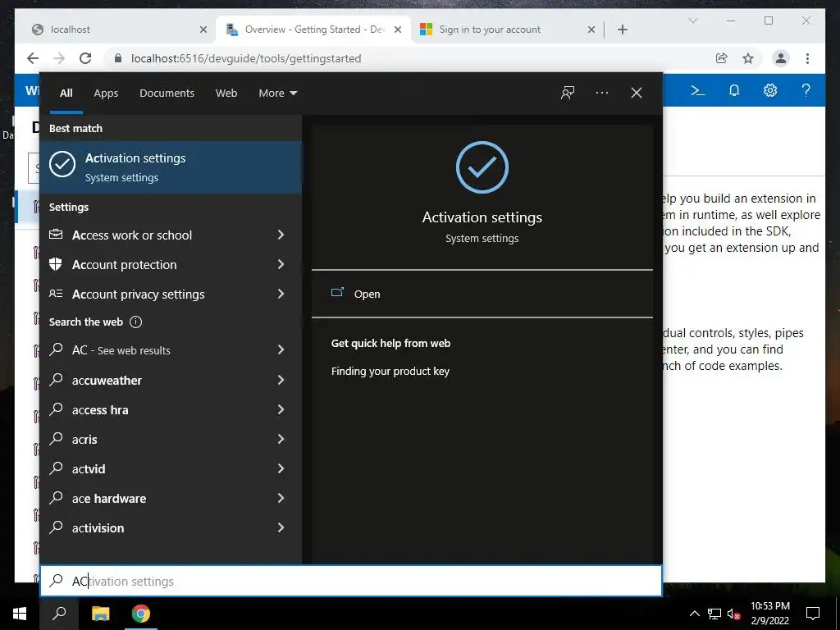Screen dimensions: 840x630
Task: Click Chrome icon on the taskbar
Action: coord(141,614)
